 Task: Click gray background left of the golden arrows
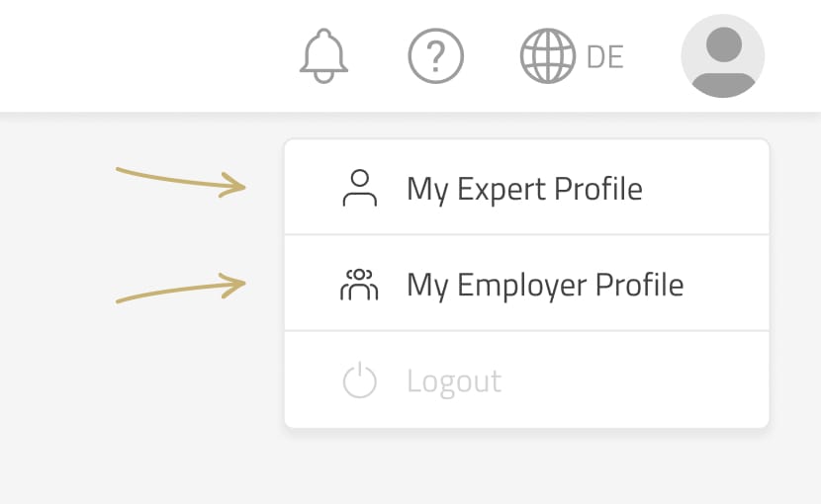pos(54,237)
